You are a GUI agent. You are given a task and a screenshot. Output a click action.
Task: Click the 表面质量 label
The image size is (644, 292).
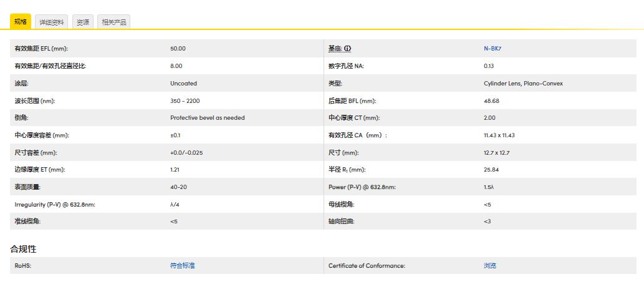pyautogui.click(x=27, y=187)
